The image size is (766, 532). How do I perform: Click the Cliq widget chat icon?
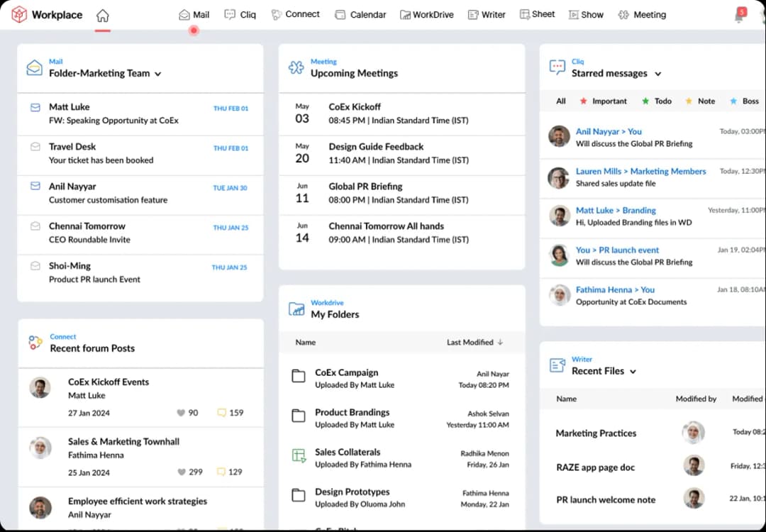(557, 67)
